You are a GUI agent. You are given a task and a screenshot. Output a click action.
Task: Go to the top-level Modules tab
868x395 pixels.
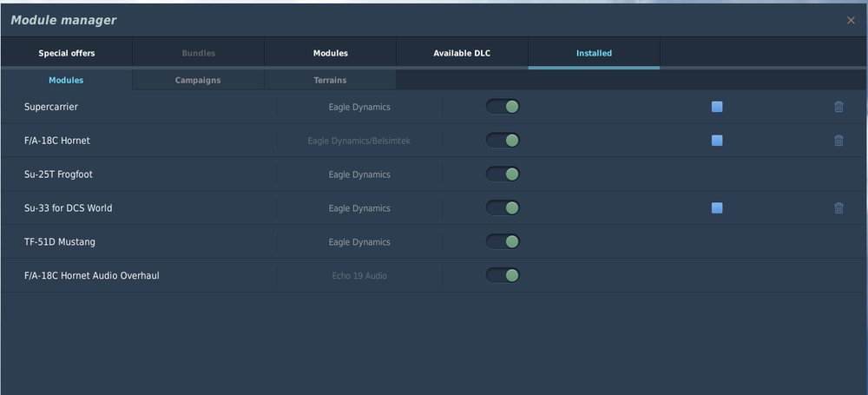click(331, 53)
